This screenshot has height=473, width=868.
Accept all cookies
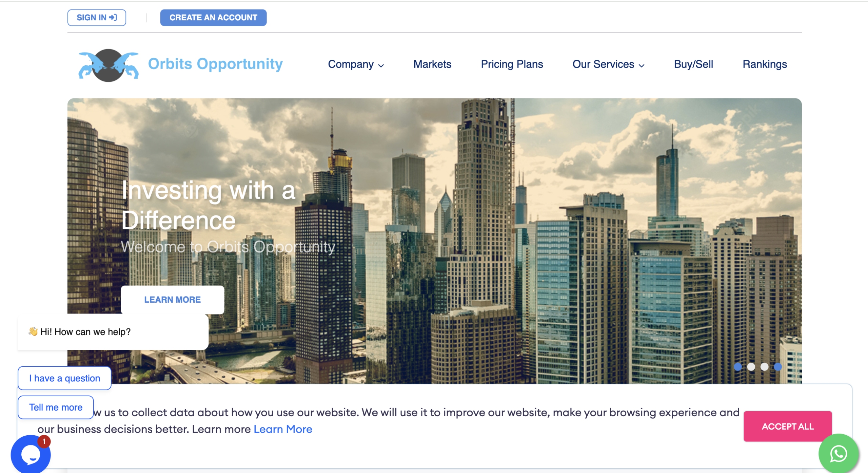[787, 426]
